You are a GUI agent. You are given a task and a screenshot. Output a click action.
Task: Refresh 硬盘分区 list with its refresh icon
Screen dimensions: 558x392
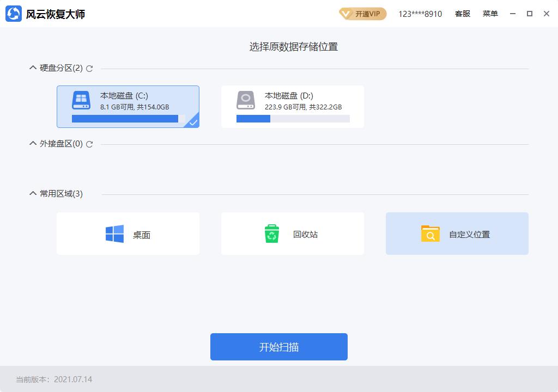[89, 69]
